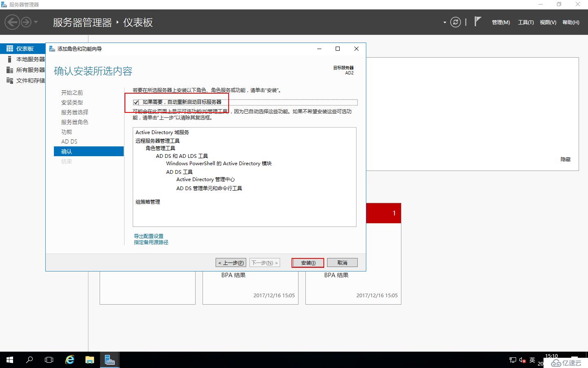Go to the AD DS wizard step

click(x=69, y=141)
